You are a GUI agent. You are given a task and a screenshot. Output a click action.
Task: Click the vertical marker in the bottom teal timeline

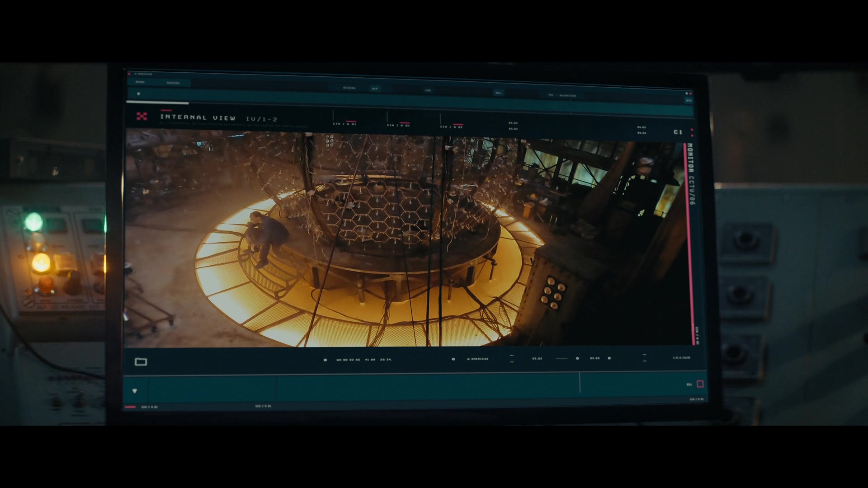pos(580,382)
